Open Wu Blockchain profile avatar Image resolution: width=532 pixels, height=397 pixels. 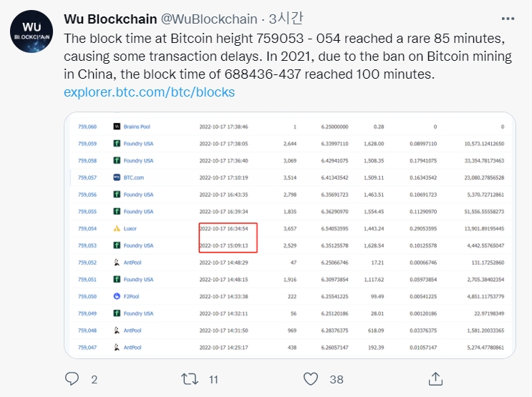tap(32, 31)
